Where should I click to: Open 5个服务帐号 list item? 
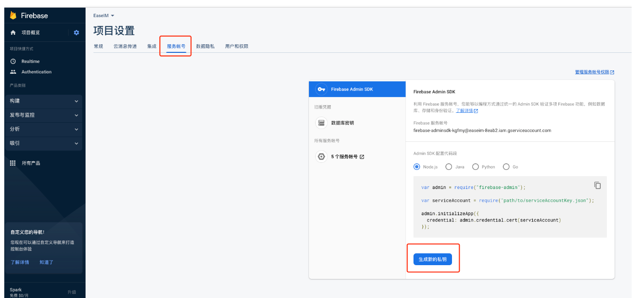pos(357,157)
